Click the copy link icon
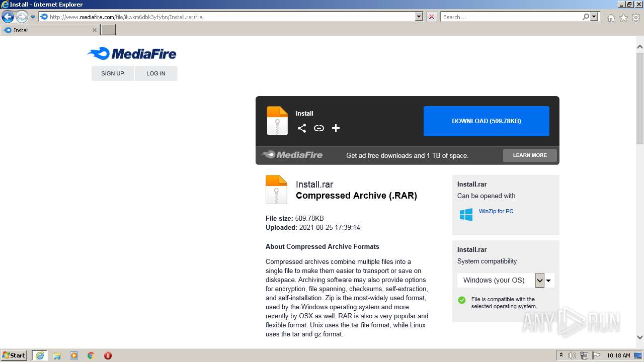 (319, 128)
